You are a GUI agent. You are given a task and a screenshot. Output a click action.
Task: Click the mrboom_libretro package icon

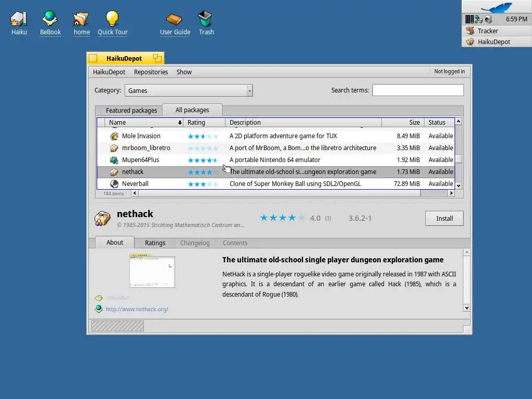tap(114, 148)
